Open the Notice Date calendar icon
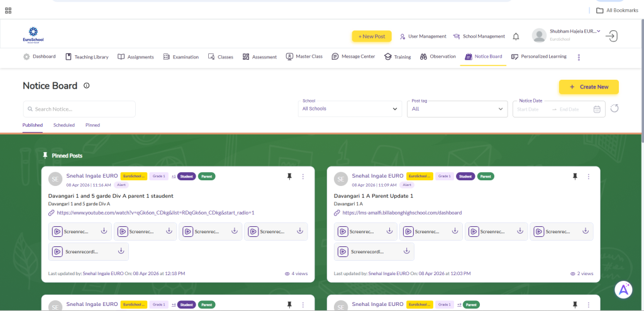Image resolution: width=644 pixels, height=311 pixels. click(x=597, y=109)
